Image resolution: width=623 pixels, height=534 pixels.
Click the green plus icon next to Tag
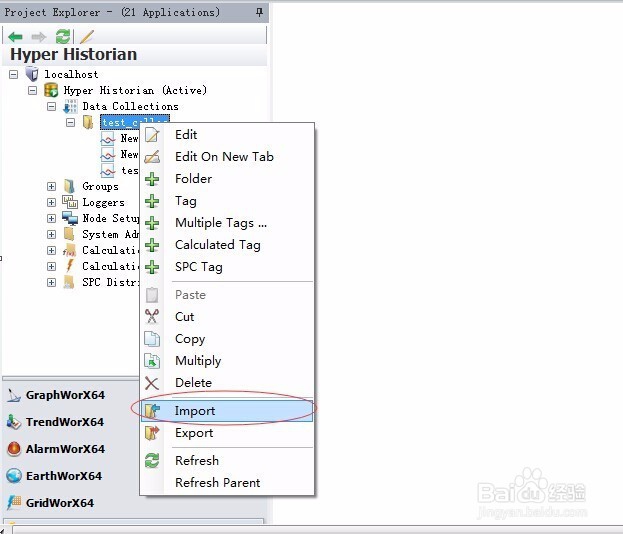pos(152,201)
